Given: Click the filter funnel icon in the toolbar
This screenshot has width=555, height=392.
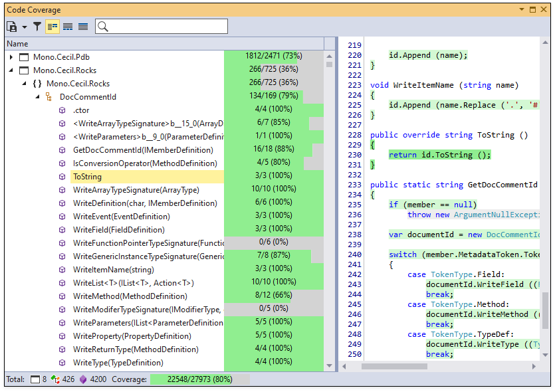Looking at the screenshot, I should pos(37,27).
